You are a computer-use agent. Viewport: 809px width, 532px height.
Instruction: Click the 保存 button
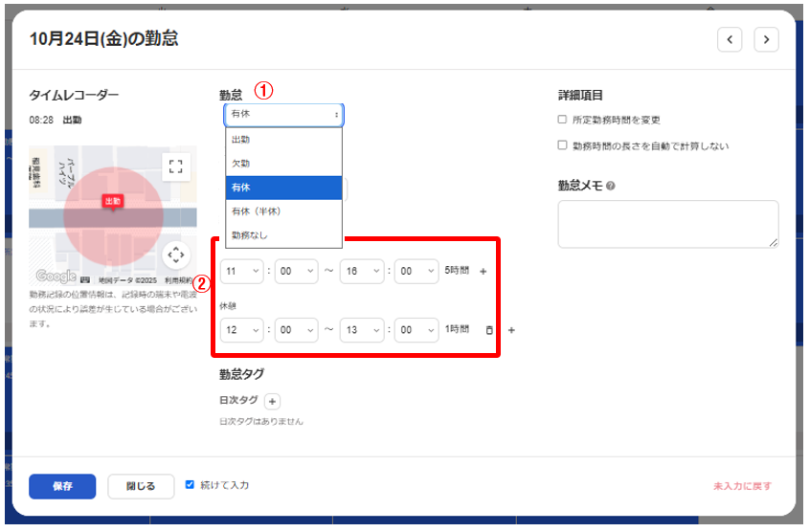coord(62,486)
